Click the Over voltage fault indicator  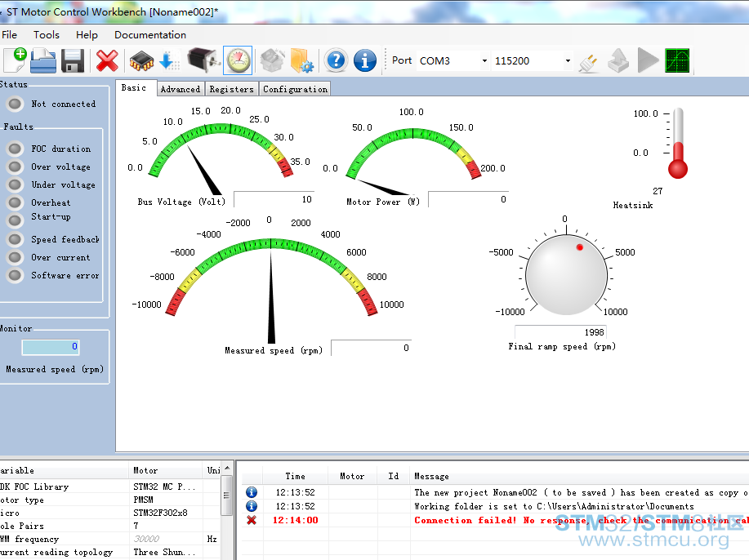coord(15,167)
